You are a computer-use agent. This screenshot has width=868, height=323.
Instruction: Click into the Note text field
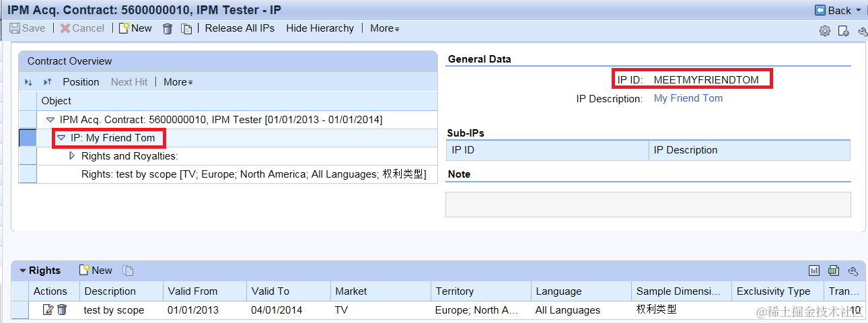point(648,205)
